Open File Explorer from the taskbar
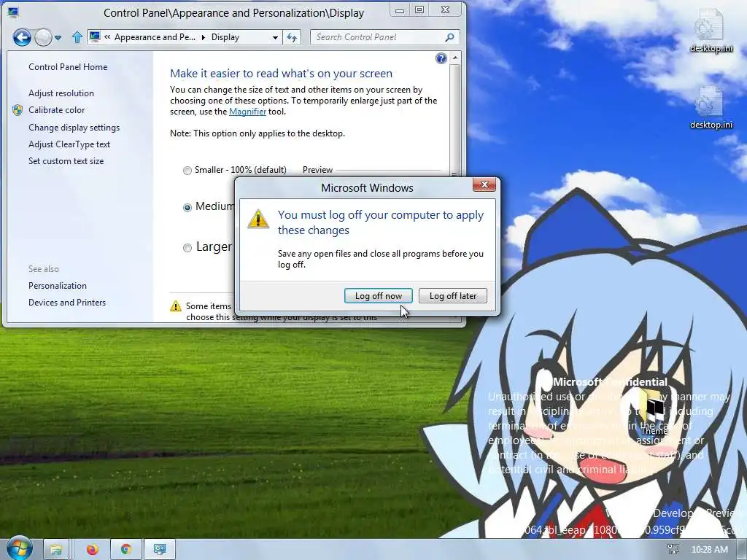 click(56, 550)
